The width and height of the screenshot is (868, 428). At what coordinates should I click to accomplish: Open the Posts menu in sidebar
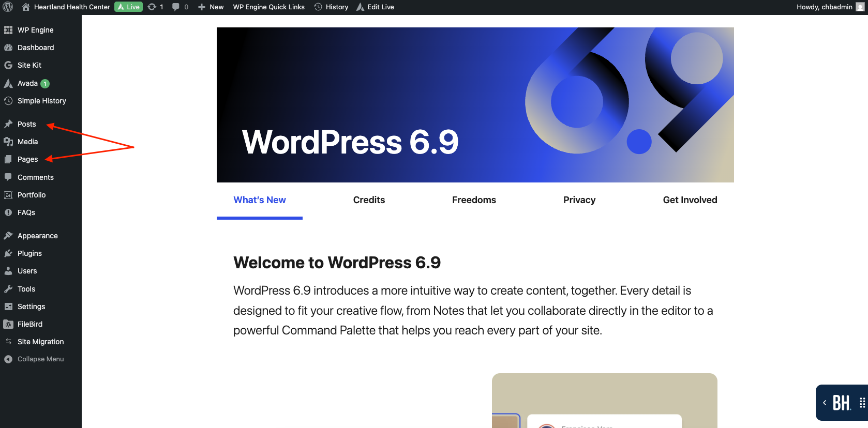coord(26,124)
